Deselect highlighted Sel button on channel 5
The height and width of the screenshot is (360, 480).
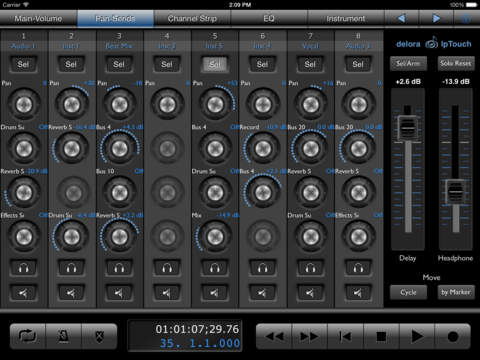pyautogui.click(x=215, y=64)
